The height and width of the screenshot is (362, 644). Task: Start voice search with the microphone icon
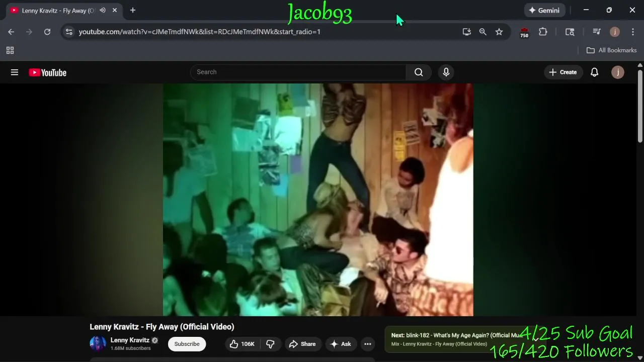(x=446, y=72)
